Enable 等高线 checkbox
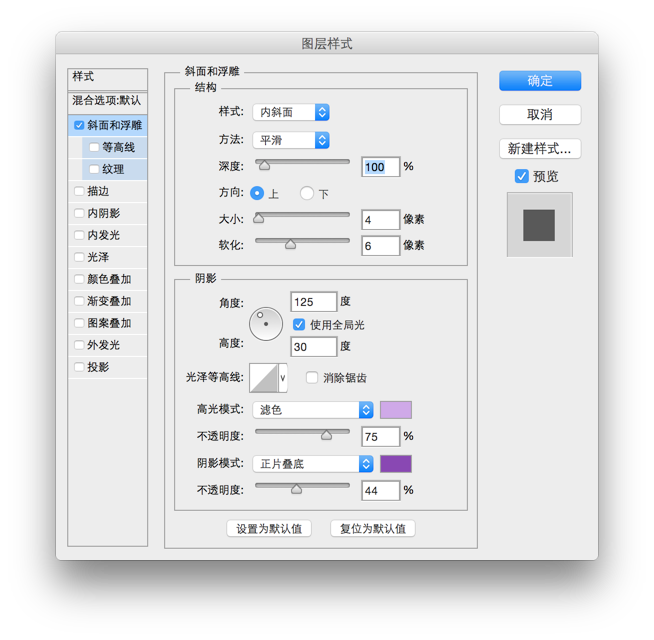The height and width of the screenshot is (640, 654). point(94,147)
